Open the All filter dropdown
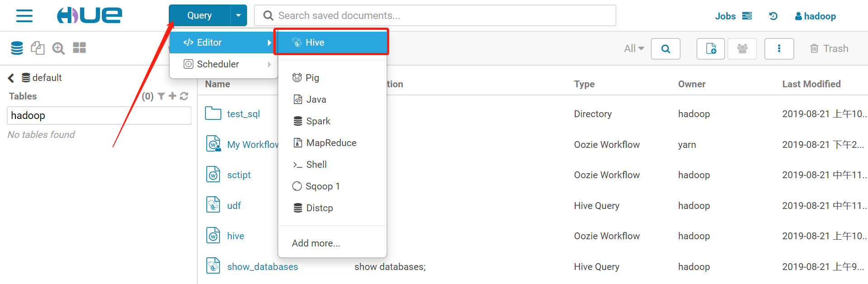The image size is (868, 284). (634, 48)
